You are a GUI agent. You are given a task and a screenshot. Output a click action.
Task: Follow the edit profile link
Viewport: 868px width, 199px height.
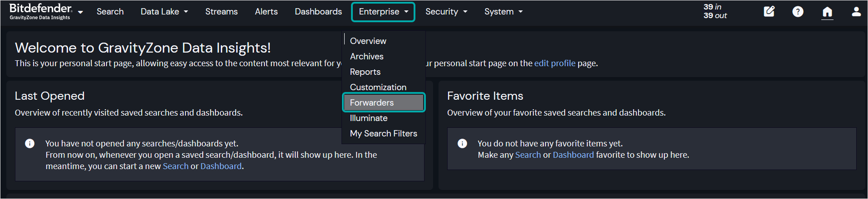555,63
